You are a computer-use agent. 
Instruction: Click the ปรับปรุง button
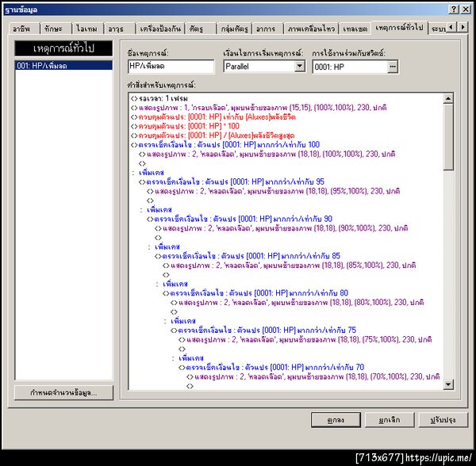click(x=443, y=420)
